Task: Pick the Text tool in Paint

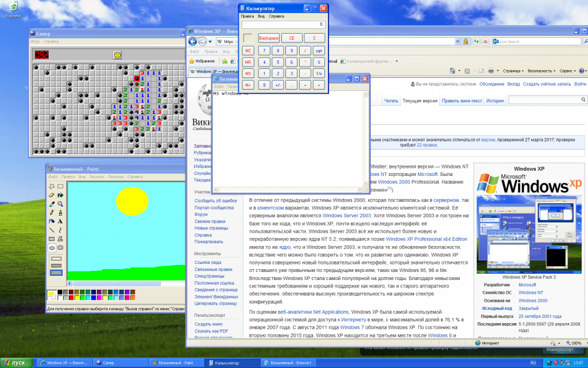Action: coord(60,221)
